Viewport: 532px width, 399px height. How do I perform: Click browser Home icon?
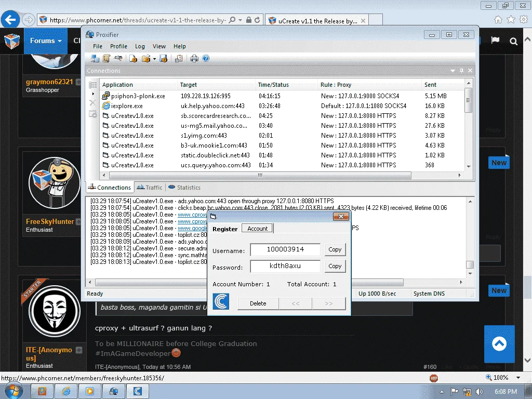pyautogui.click(x=498, y=20)
